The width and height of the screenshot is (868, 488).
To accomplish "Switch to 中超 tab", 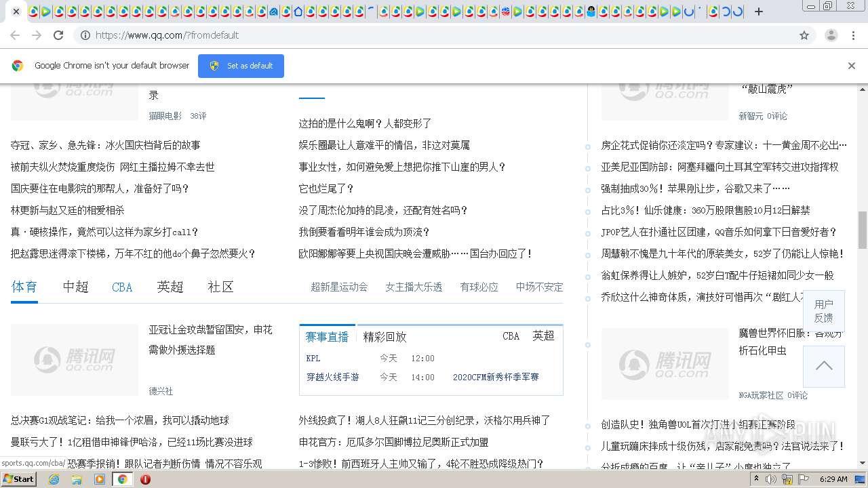I will pos(76,287).
